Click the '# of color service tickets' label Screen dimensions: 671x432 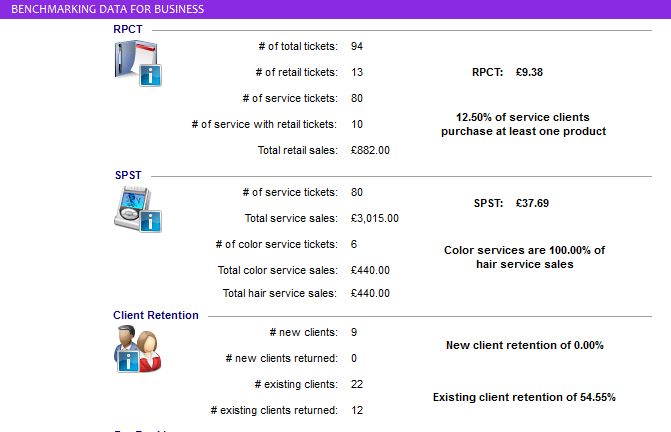point(276,244)
